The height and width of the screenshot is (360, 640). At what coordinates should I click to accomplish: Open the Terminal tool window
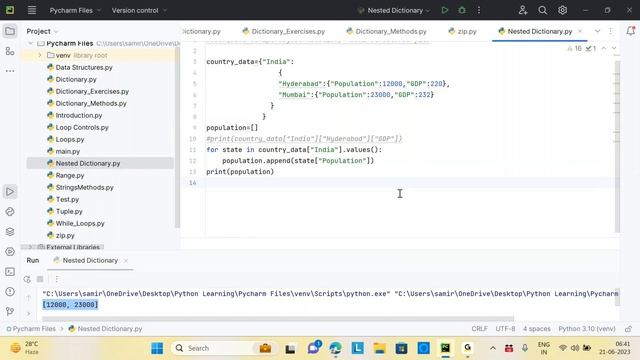(x=10, y=272)
